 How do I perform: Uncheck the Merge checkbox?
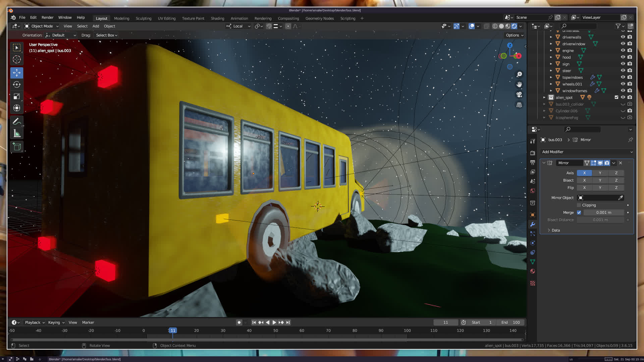click(x=579, y=213)
